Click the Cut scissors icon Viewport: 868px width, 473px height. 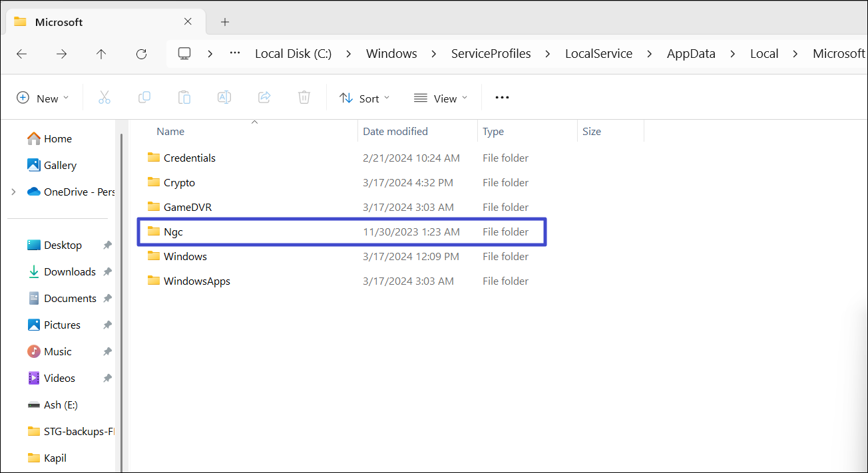104,98
